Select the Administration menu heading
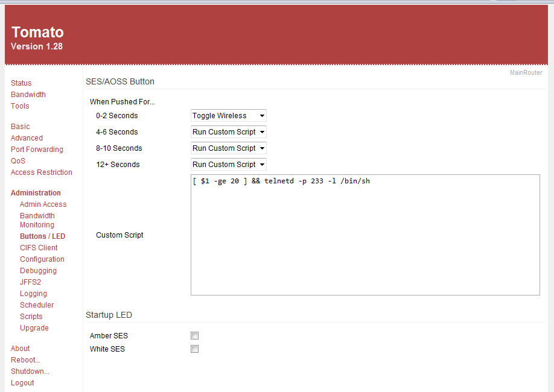 (36, 193)
